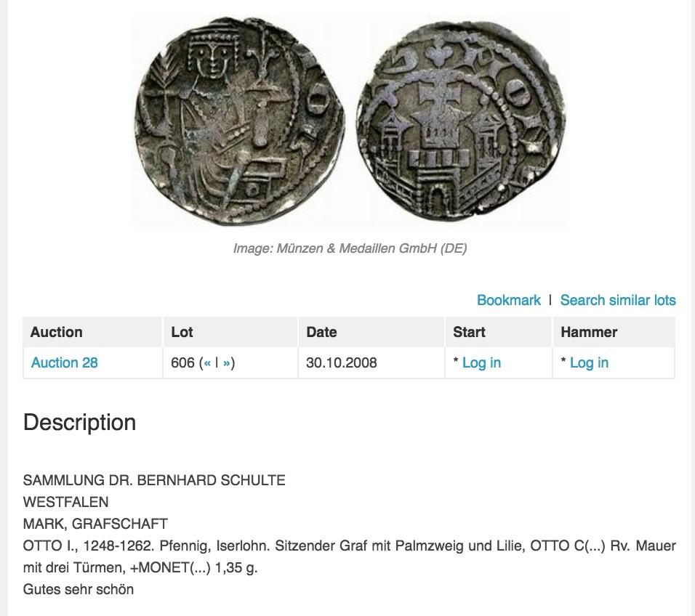Click the SAMMLUNG DR. BERNHARD SCHULTE line

point(154,480)
